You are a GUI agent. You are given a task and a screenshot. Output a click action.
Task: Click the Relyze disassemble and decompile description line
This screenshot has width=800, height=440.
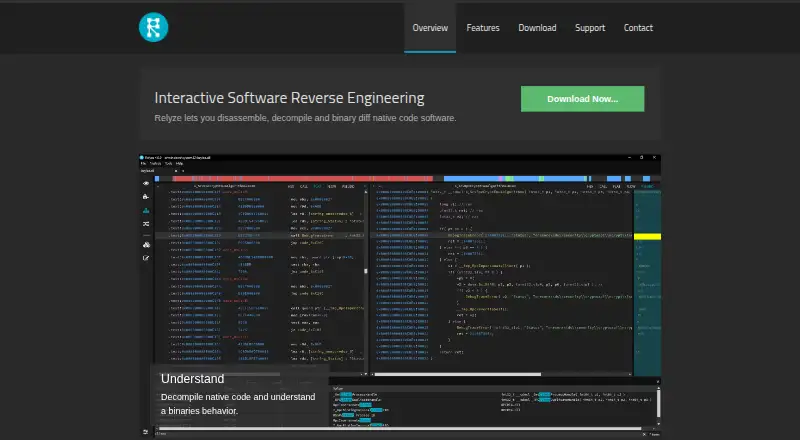point(305,118)
